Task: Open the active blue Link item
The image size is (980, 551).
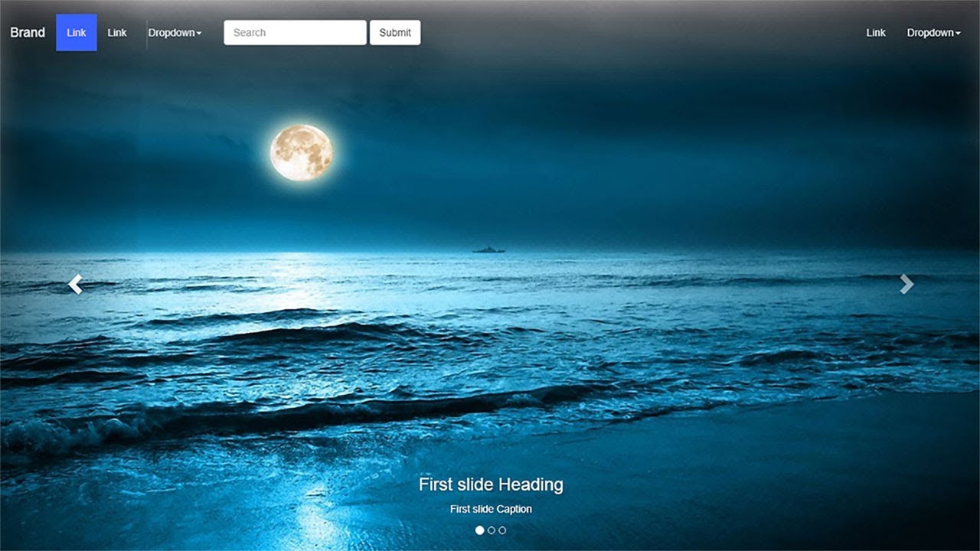Action: tap(77, 32)
